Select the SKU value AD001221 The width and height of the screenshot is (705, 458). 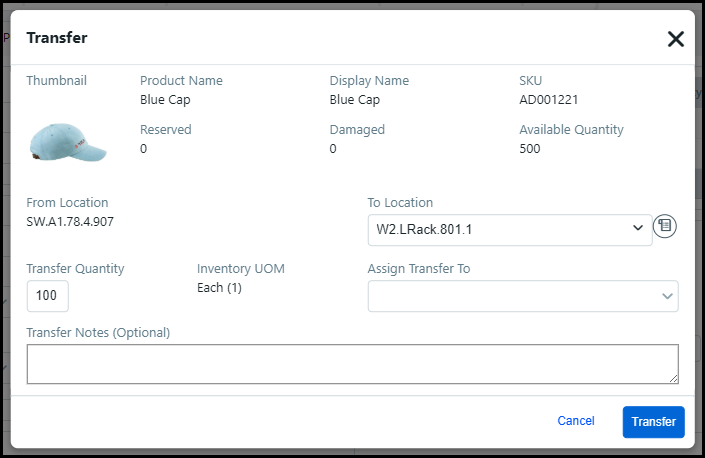click(548, 100)
